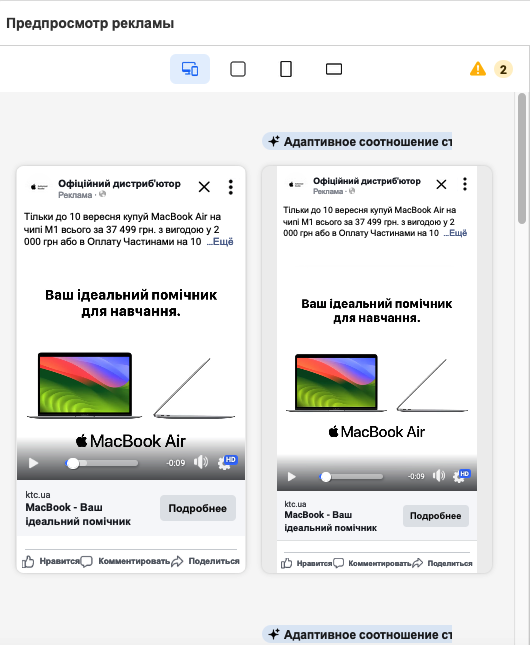
Task: Click the warnings count badge 2
Action: [x=503, y=69]
